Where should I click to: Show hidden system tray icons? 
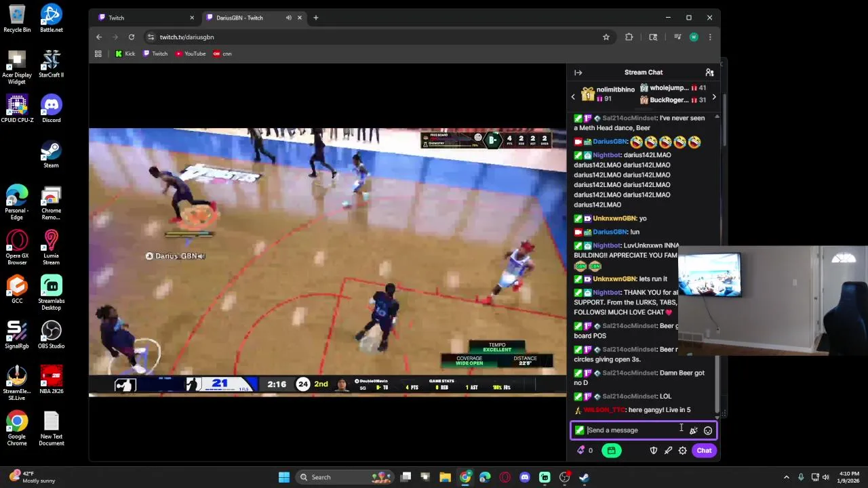click(x=787, y=477)
